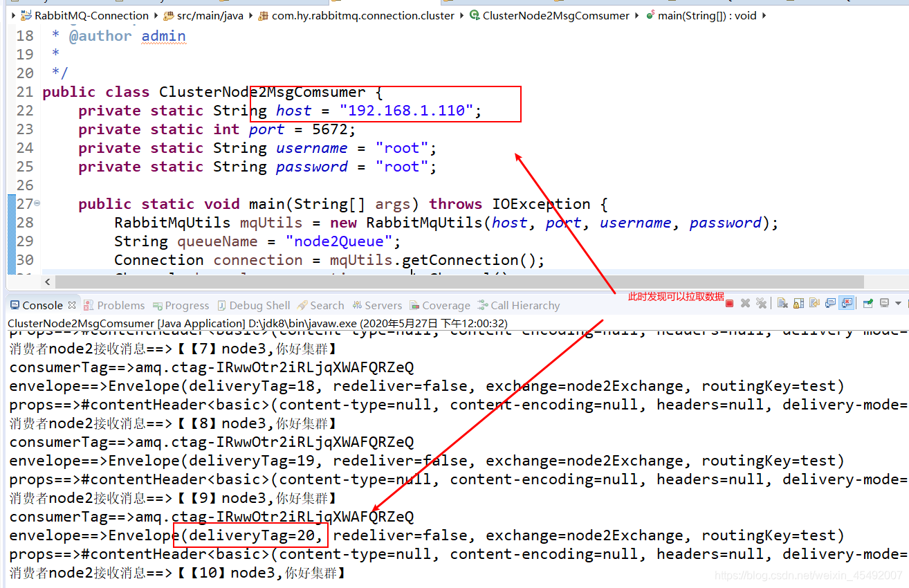This screenshot has height=588, width=909.
Task: Clear the console output
Action: click(x=782, y=303)
